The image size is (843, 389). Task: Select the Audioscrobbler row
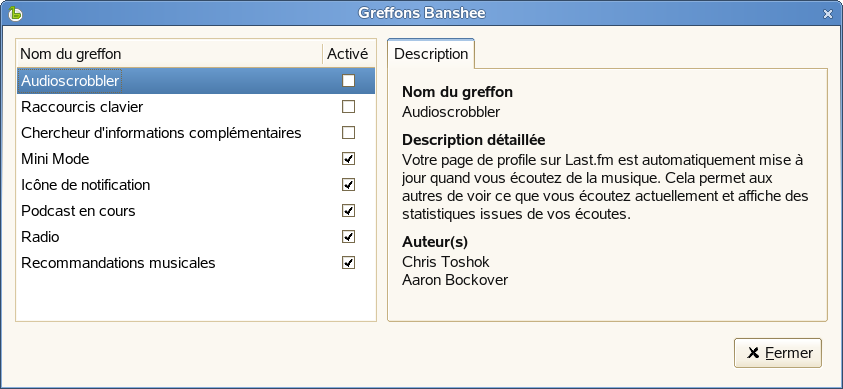[196, 81]
